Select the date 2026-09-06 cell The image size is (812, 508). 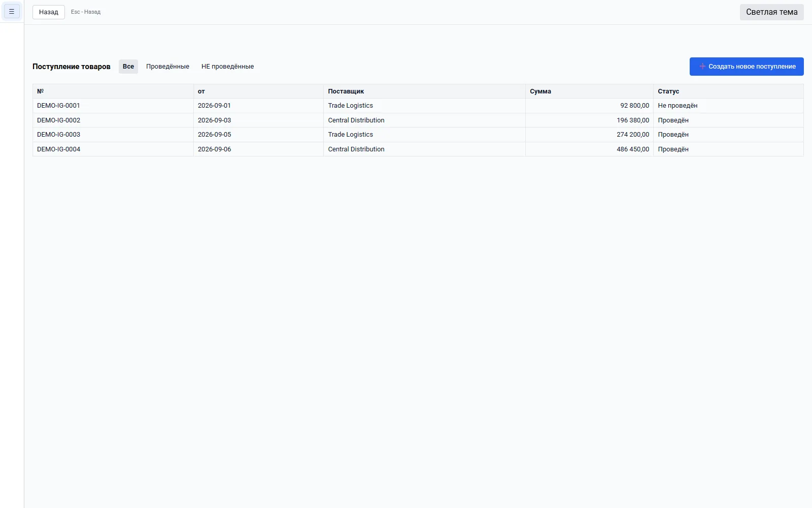point(258,149)
